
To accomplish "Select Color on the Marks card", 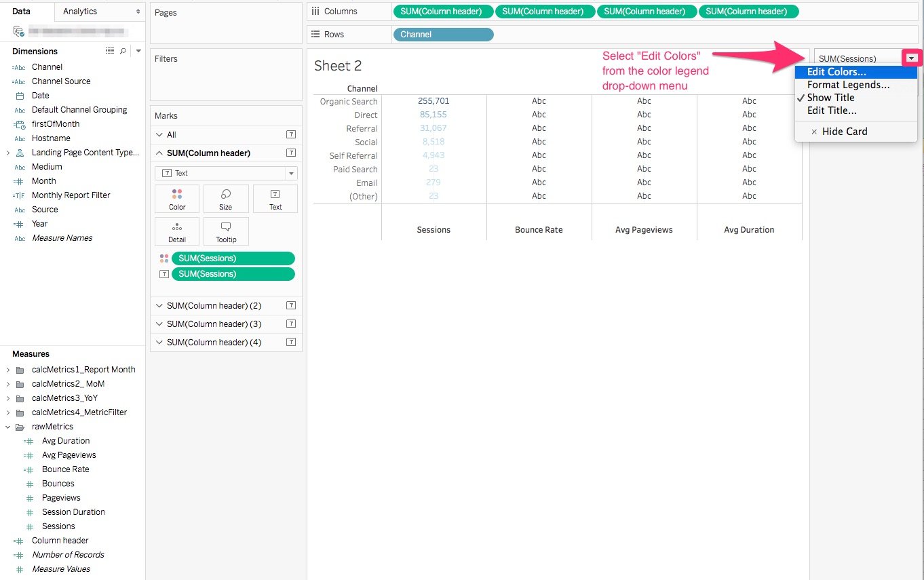I will coord(177,198).
